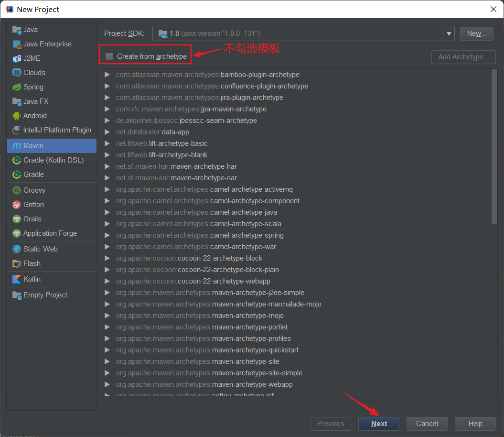This screenshot has height=437, width=504.
Task: Expand the confluence-plugin-archetype node
Action: click(107, 86)
